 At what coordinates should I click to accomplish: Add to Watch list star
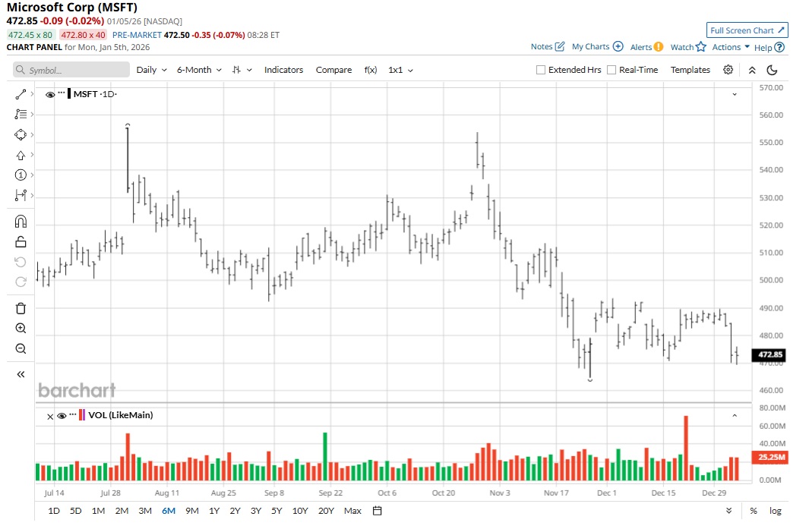point(700,46)
